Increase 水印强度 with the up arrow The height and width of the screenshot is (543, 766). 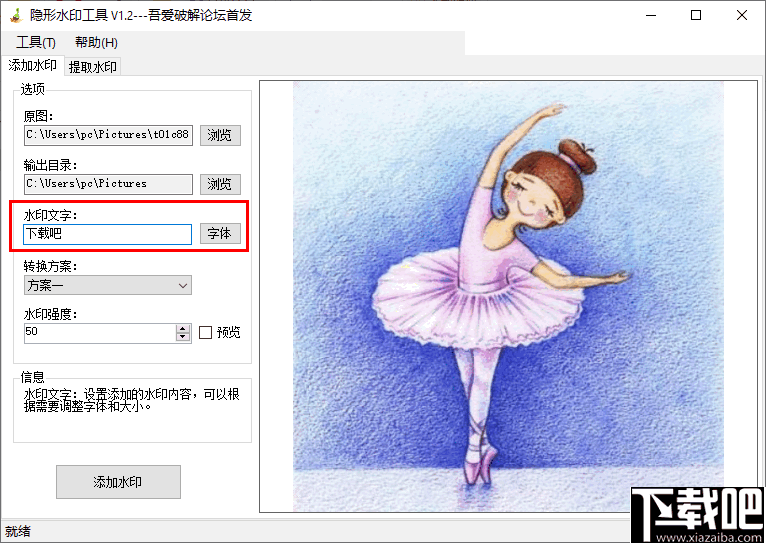point(183,329)
